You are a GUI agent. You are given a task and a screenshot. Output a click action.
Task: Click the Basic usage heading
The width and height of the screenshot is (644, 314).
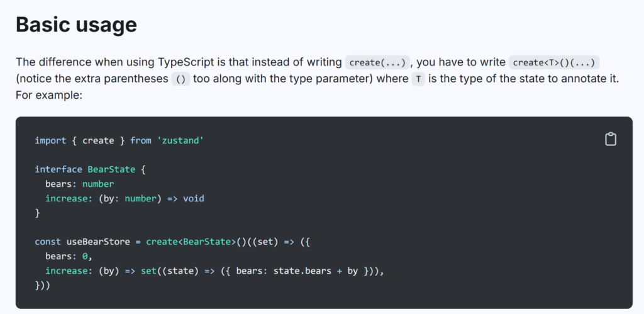coord(76,25)
